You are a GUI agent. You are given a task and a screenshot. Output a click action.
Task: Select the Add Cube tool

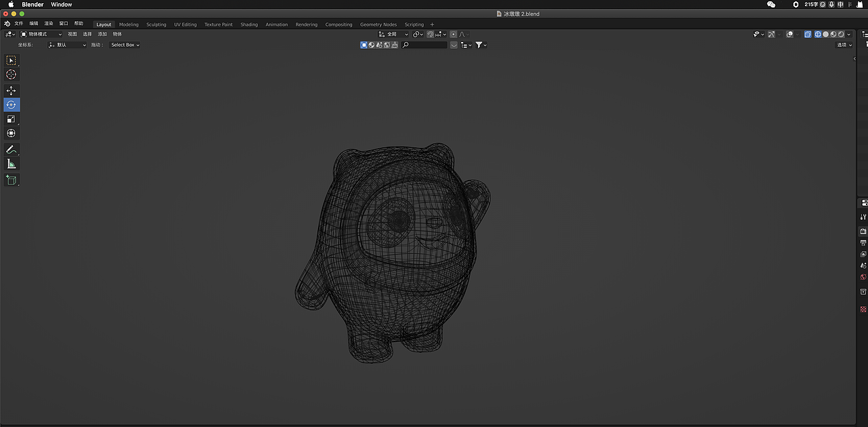(x=12, y=180)
